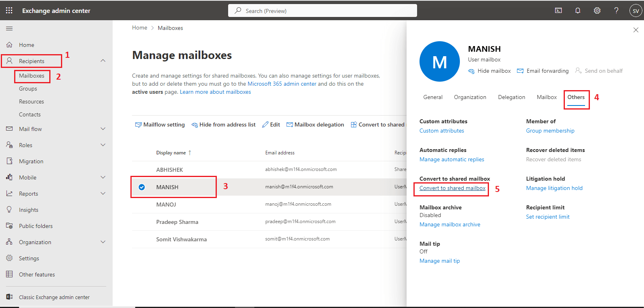Viewport: 644px width, 308px height.
Task: Expand the Mail flow menu
Action: (103, 129)
